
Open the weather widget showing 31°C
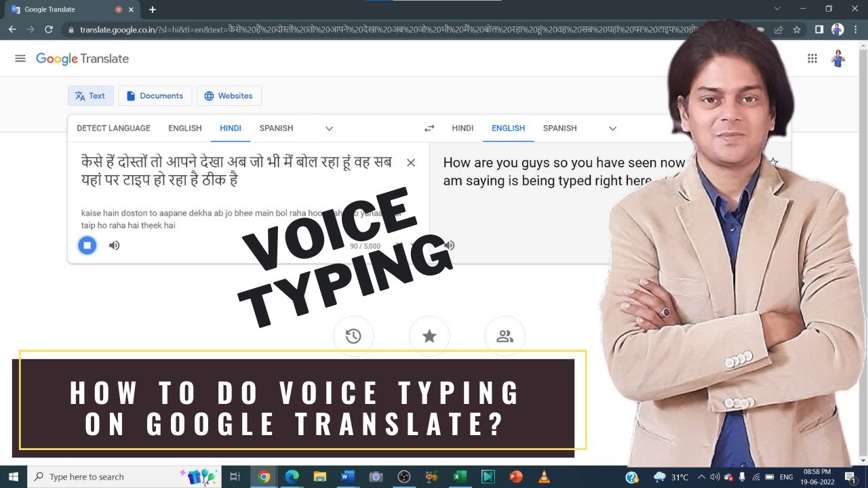pos(671,477)
